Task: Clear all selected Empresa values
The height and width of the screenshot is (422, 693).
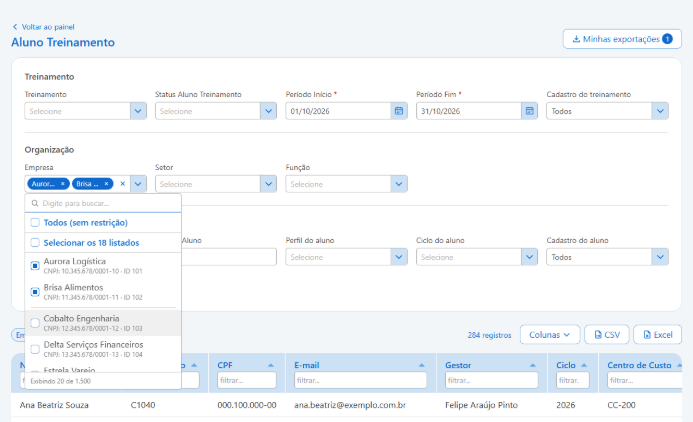Action: pyautogui.click(x=123, y=184)
